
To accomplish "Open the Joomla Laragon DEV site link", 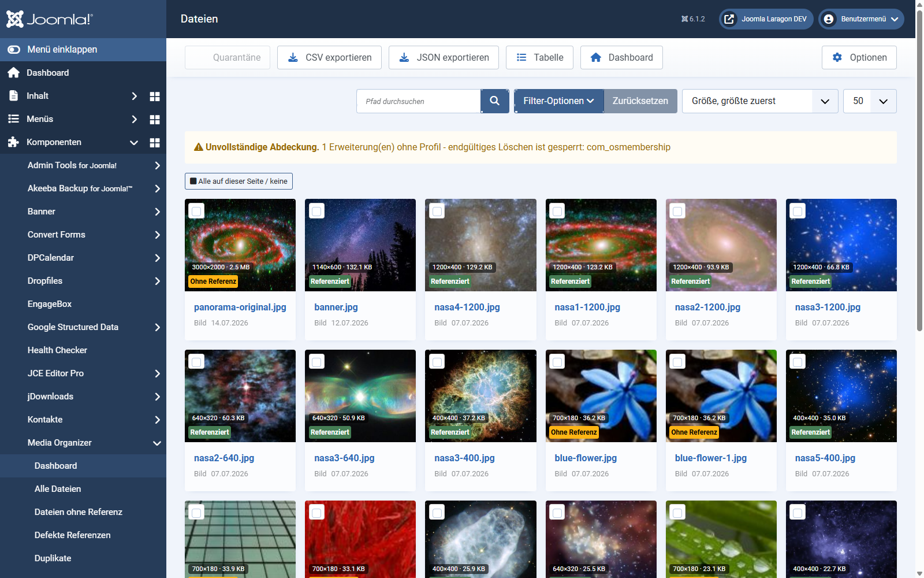I will [x=766, y=19].
